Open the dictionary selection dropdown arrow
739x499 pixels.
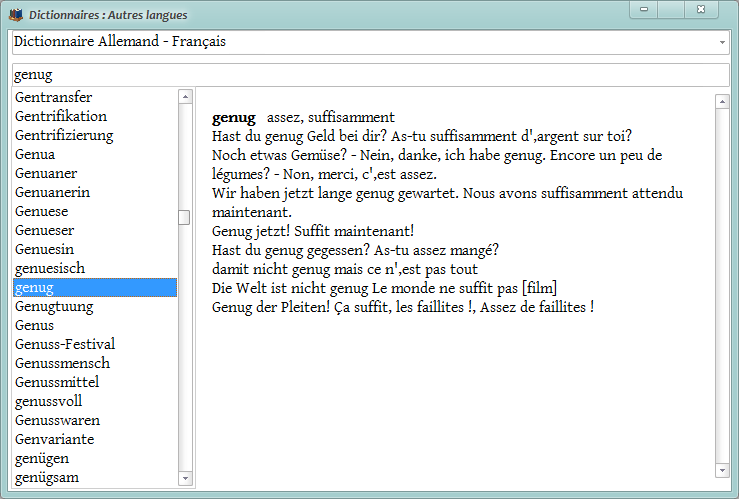722,42
